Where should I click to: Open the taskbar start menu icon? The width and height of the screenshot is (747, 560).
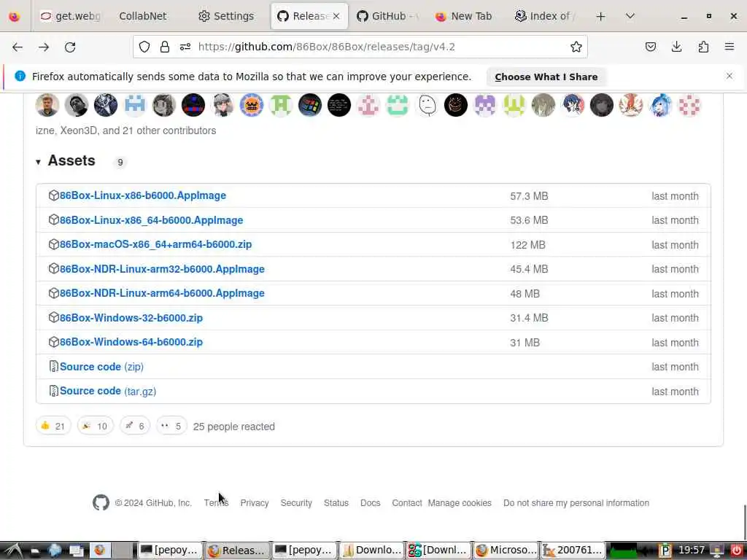point(12,551)
